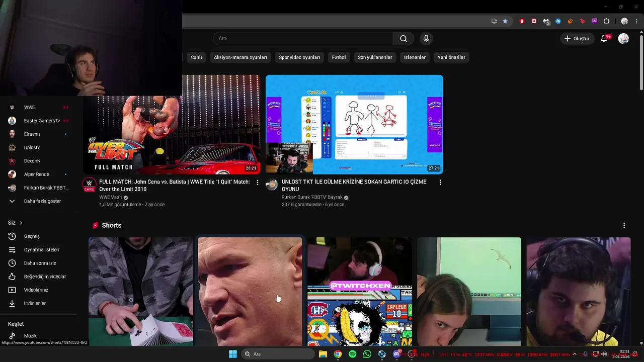Open Müzik under Keşfet
Screen dimensions: 644x362
[x=39, y=336]
